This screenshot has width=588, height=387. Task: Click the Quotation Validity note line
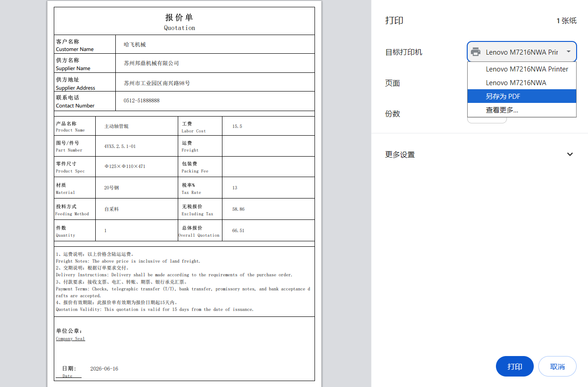[x=155, y=310]
